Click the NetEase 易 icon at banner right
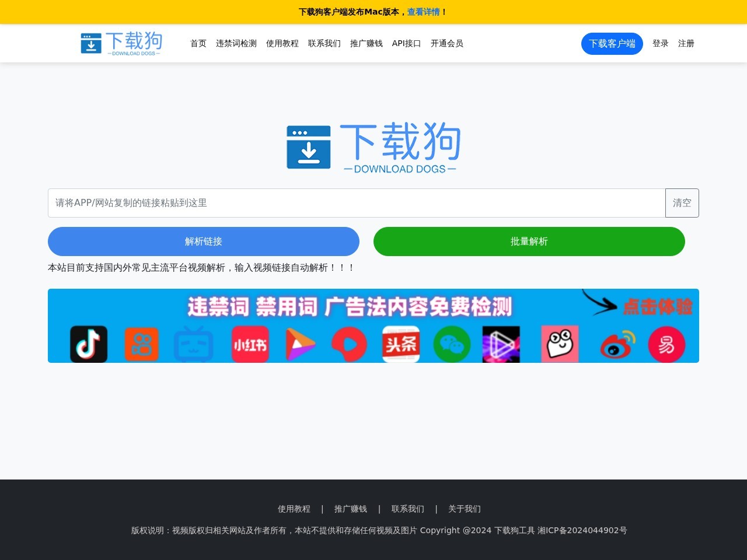 [x=667, y=344]
